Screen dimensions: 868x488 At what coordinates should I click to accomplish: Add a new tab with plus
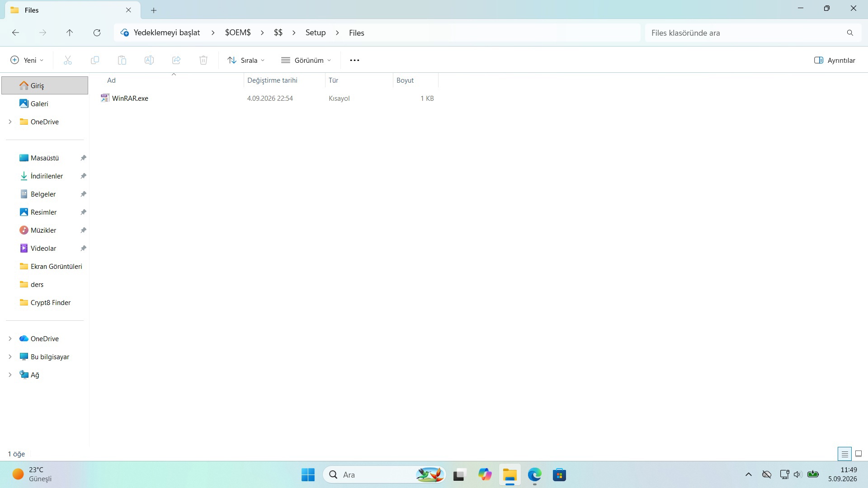[154, 10]
